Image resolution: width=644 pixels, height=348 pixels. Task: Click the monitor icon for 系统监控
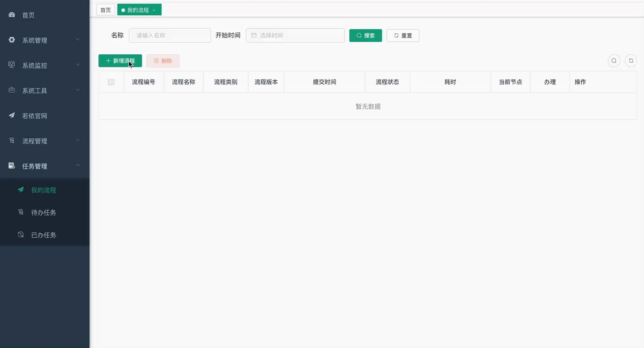(12, 65)
